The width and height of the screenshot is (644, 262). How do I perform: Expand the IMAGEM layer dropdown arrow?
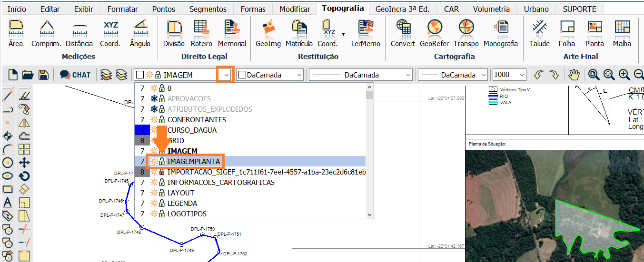point(226,75)
